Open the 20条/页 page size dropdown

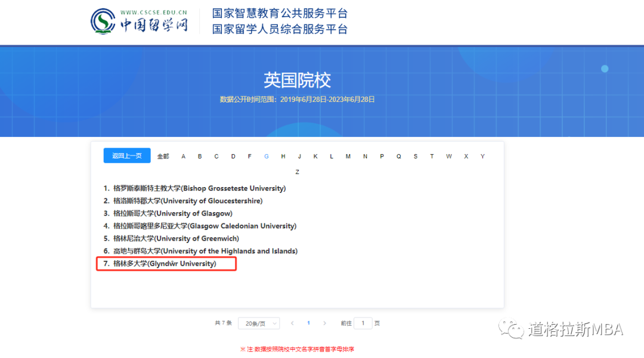[x=259, y=323]
